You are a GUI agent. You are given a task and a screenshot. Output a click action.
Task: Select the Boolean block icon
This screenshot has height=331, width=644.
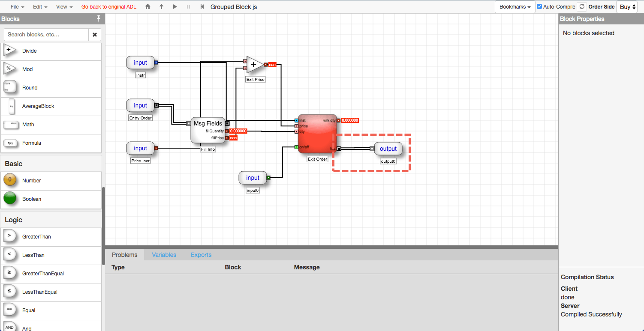pos(10,199)
